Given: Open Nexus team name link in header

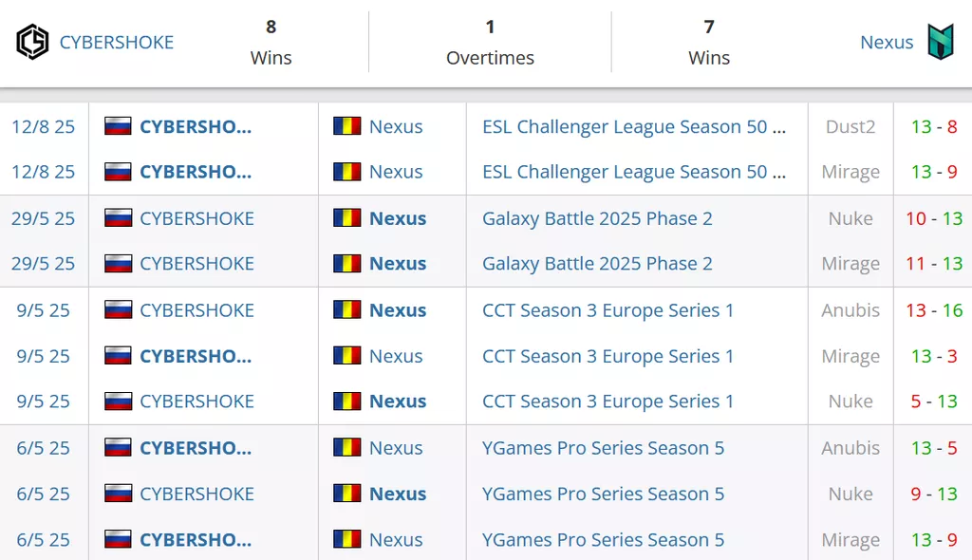Looking at the screenshot, I should [887, 43].
